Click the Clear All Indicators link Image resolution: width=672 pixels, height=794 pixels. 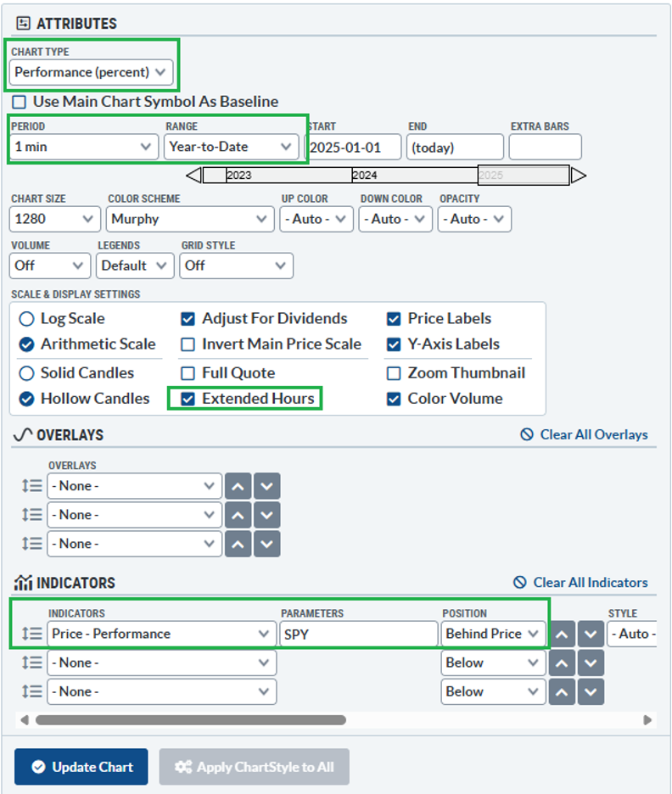pos(580,583)
